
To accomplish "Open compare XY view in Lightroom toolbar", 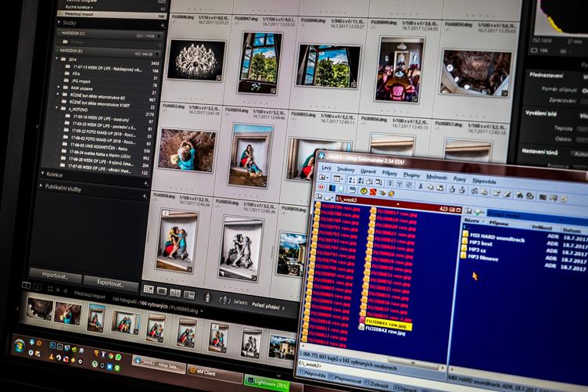I will [x=175, y=293].
